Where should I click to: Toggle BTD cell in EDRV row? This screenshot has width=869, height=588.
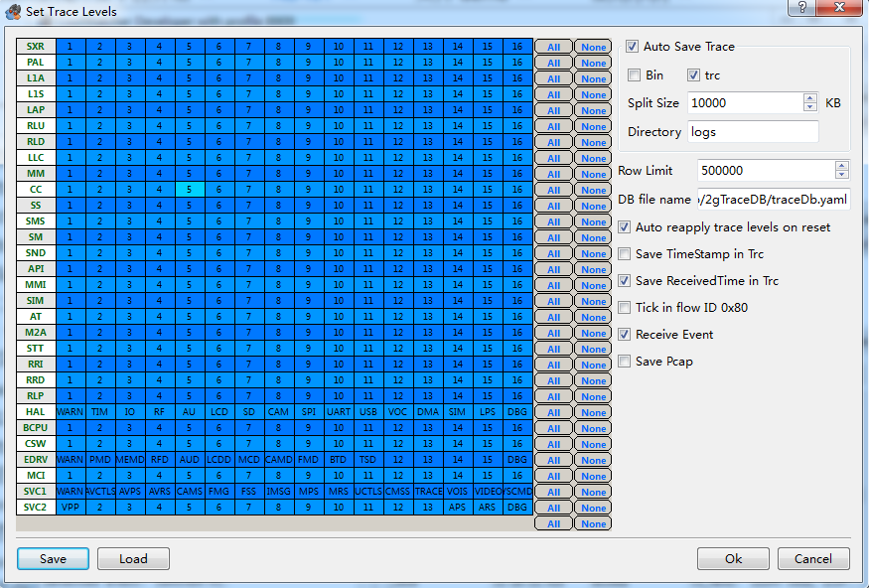(x=339, y=460)
